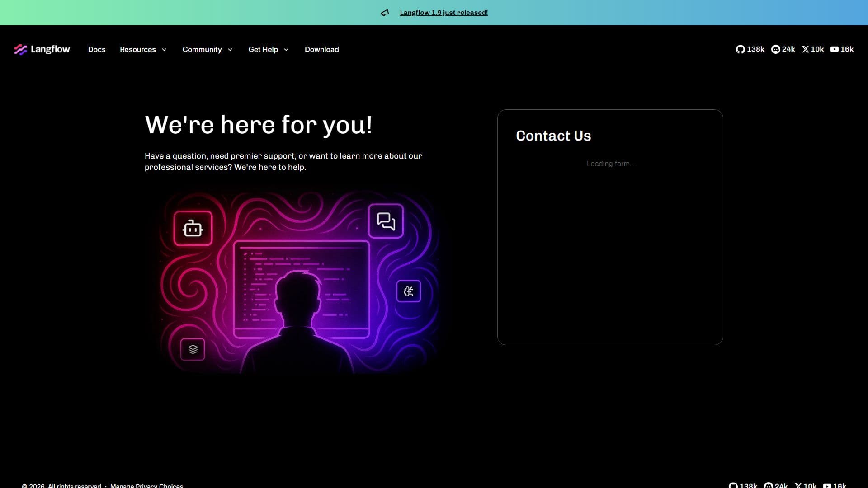Click the Langflow logo in the navbar
868x488 pixels.
(42, 49)
